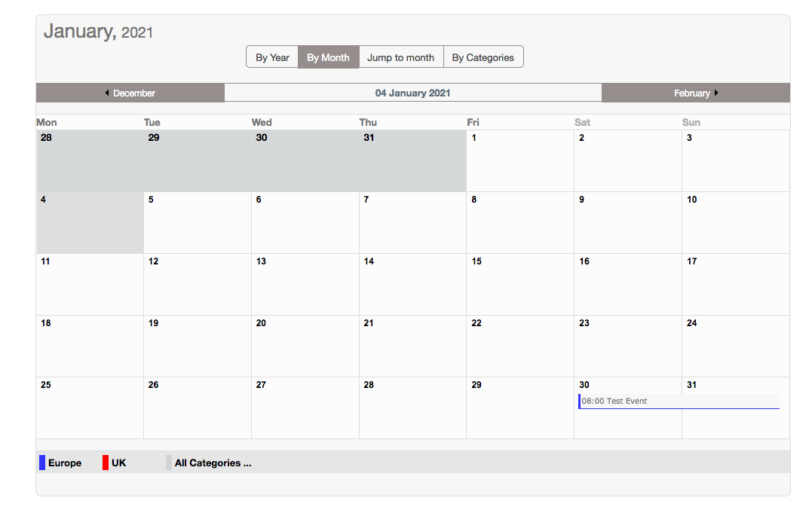Click day 30 date number
This screenshot has height=510, width=812.
tap(584, 385)
